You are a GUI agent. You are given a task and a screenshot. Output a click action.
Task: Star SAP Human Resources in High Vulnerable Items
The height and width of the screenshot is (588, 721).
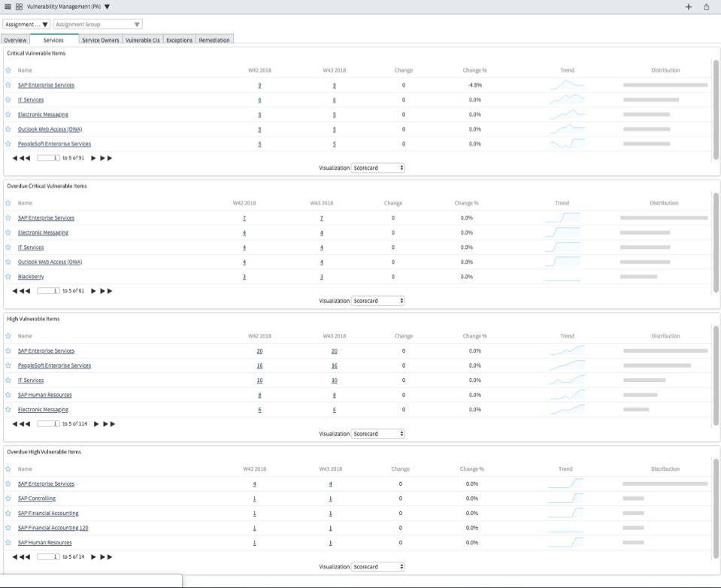tap(8, 395)
